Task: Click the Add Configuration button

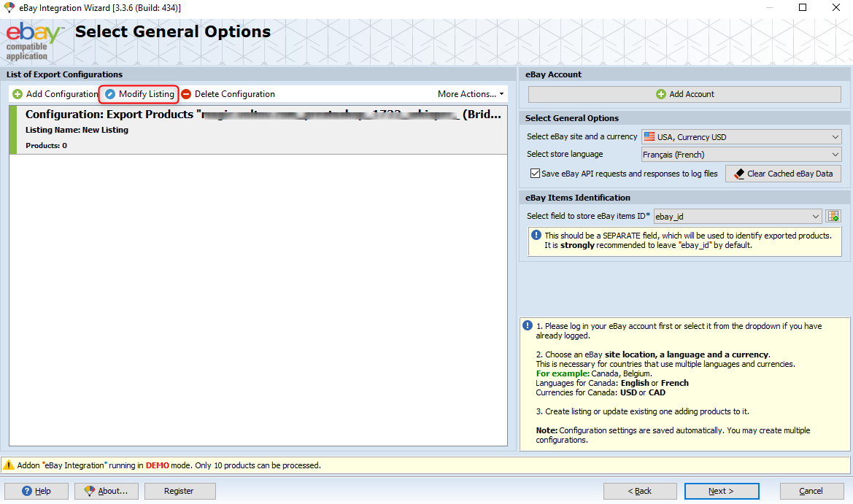Action: point(55,94)
